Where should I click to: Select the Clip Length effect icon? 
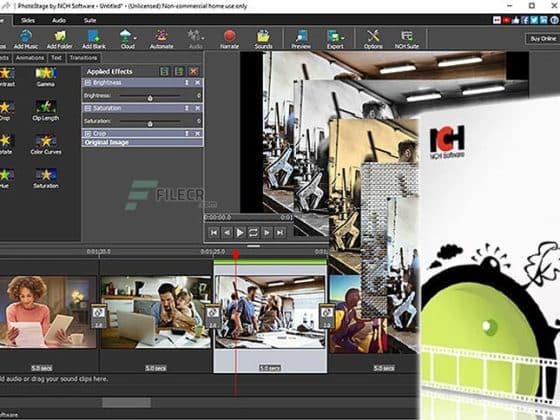tap(45, 111)
